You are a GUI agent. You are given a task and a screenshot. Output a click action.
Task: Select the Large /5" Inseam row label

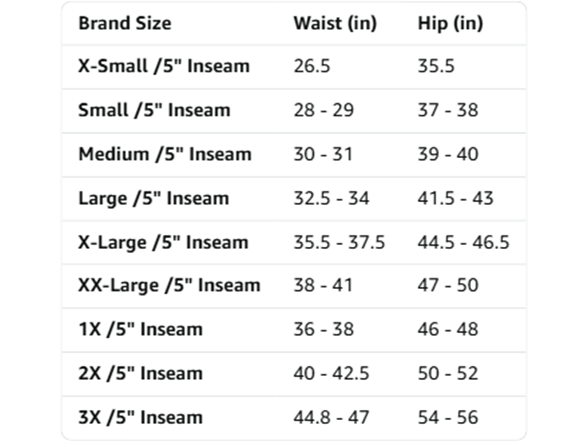click(153, 198)
